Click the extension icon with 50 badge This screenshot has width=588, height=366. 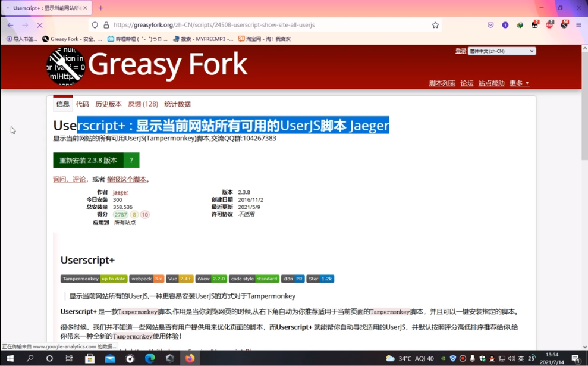pyautogui.click(x=564, y=25)
